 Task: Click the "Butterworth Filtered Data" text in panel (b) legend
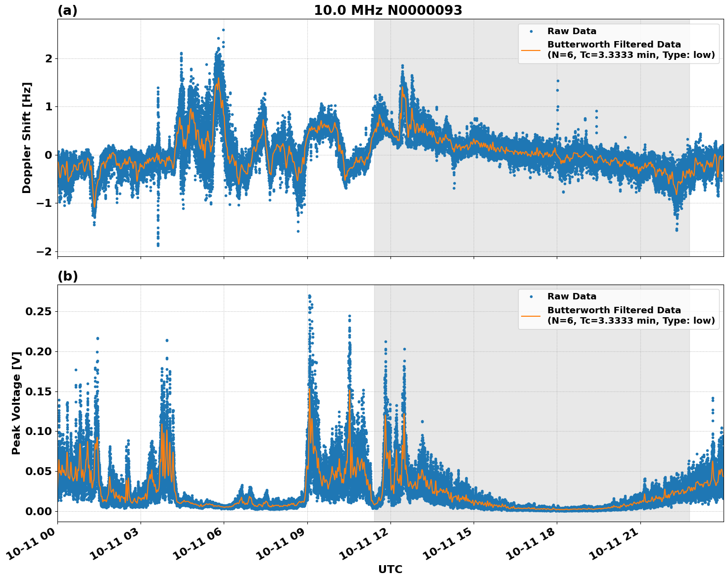coord(614,310)
